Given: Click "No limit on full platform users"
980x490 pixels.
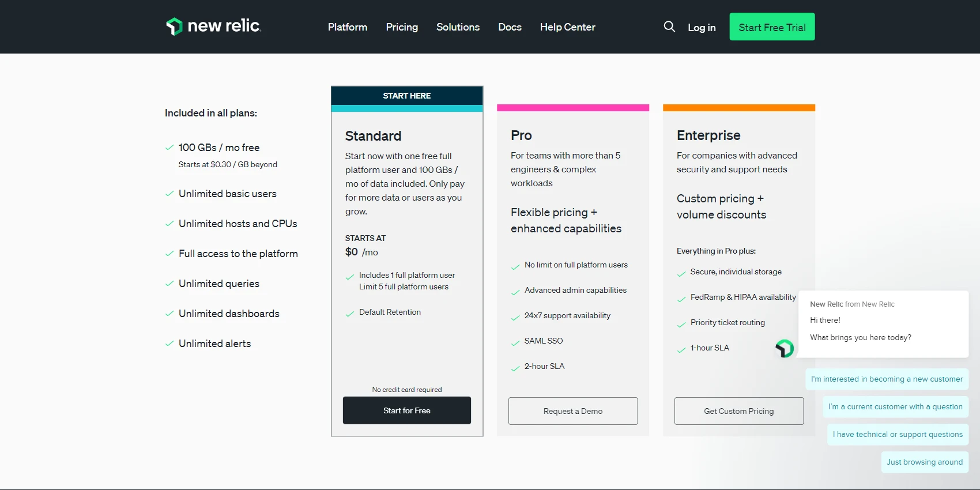Looking at the screenshot, I should [x=576, y=265].
